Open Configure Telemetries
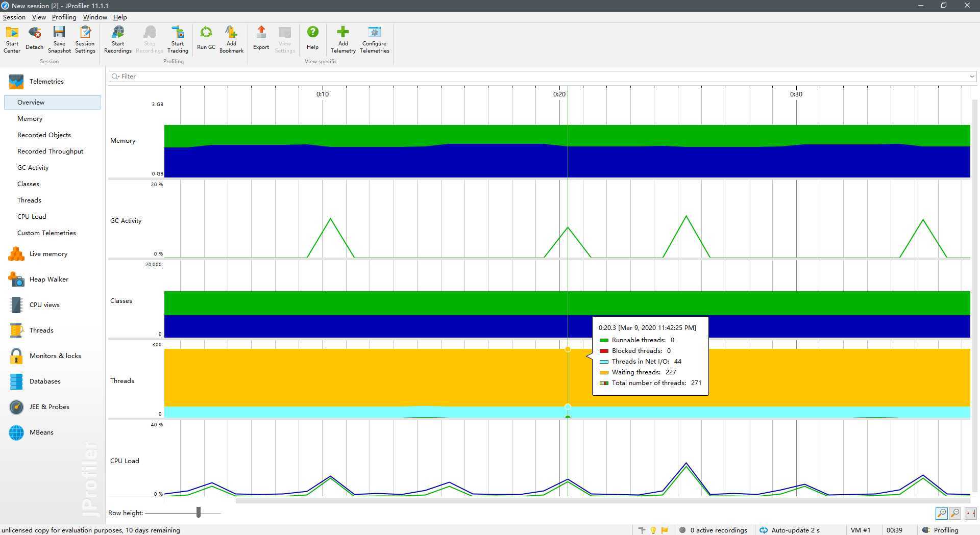Viewport: 980px width, 535px height. tap(374, 39)
